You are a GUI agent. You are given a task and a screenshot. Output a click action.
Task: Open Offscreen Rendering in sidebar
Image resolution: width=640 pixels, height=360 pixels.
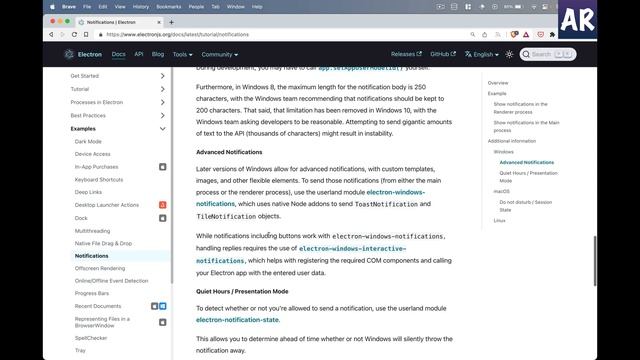point(100,268)
